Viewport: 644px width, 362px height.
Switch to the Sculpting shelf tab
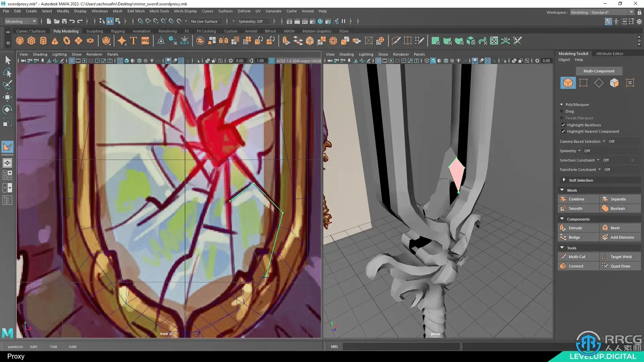coord(95,31)
